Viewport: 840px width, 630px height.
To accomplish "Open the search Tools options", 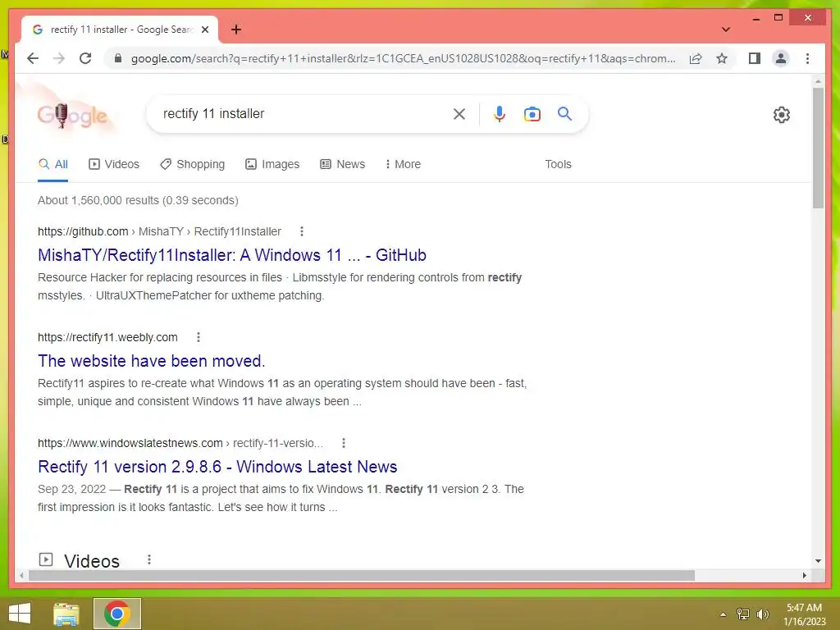I will 558,164.
